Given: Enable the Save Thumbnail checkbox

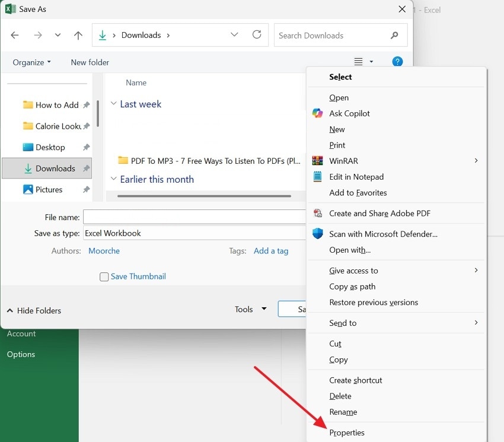Looking at the screenshot, I should coord(104,276).
